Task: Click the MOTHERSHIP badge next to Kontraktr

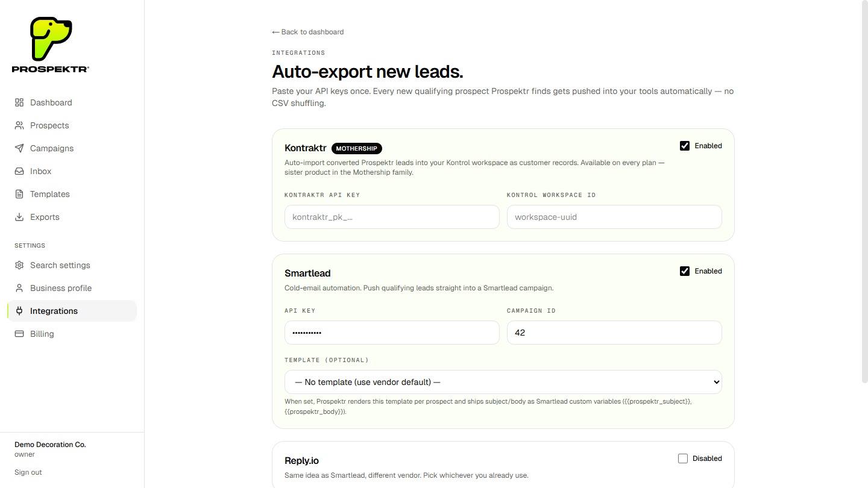Action: pyautogui.click(x=357, y=148)
